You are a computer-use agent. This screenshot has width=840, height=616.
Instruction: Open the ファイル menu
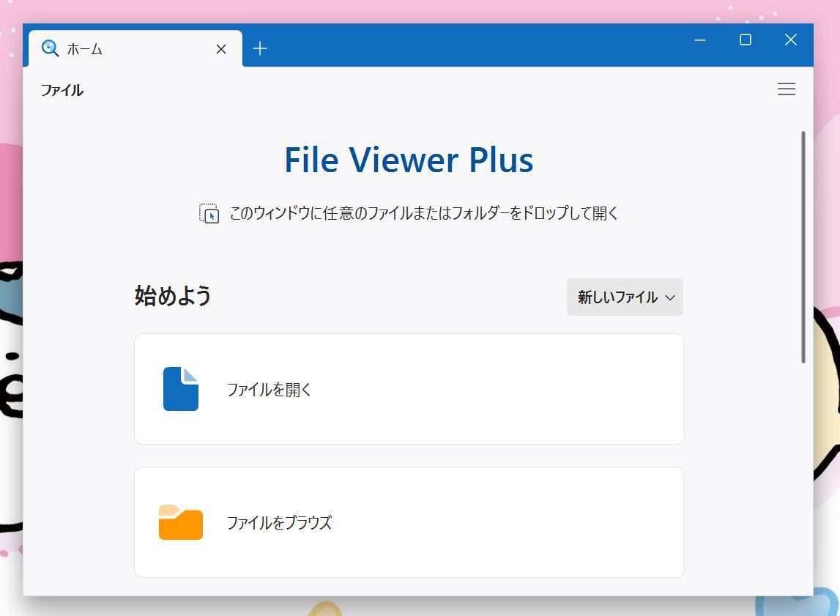[x=62, y=90]
